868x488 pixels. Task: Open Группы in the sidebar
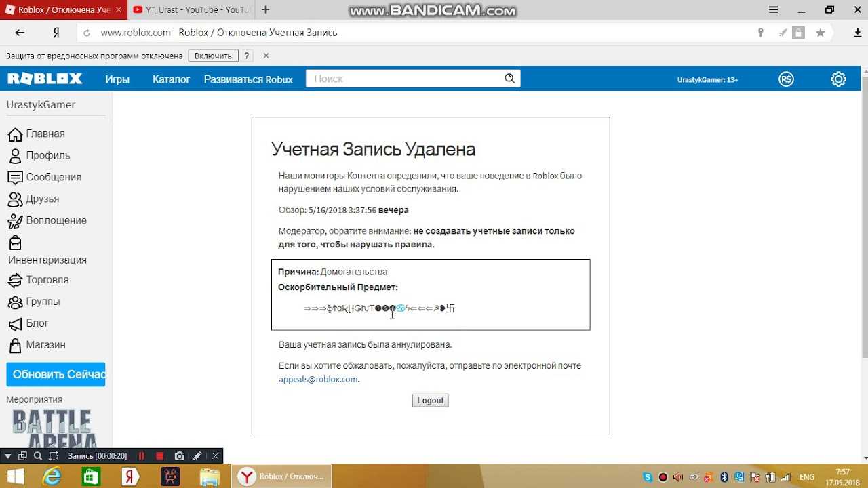pyautogui.click(x=34, y=301)
